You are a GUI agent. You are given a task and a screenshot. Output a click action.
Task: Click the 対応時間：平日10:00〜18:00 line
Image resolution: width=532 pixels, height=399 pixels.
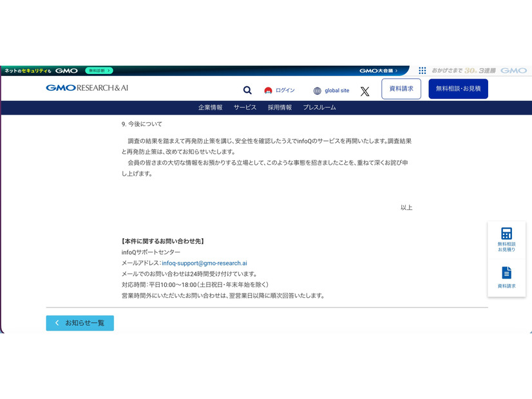195,284
